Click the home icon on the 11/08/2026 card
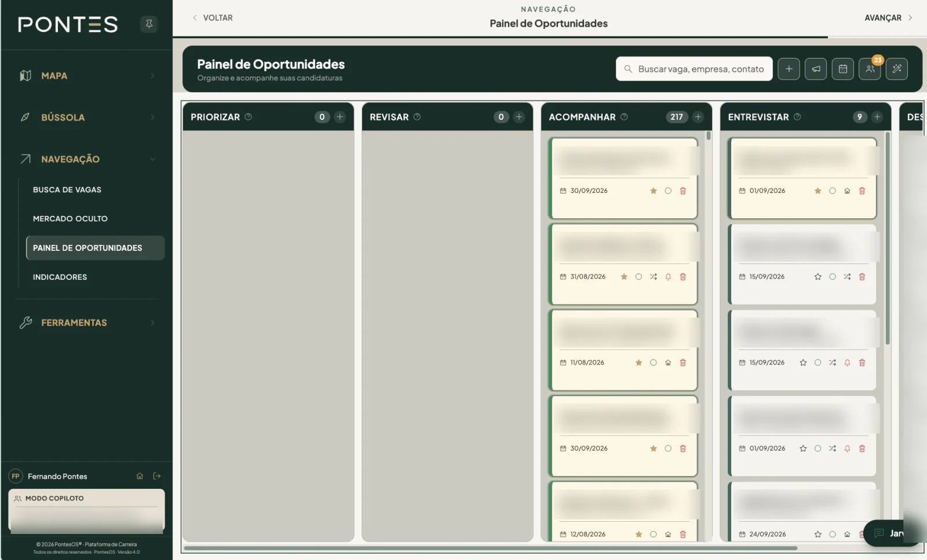Viewport: 927px width, 560px height. click(668, 363)
